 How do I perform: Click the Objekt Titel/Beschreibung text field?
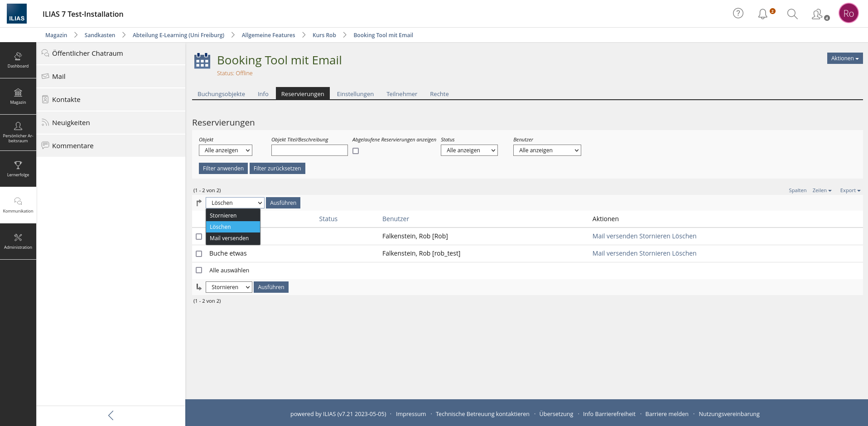[309, 150]
